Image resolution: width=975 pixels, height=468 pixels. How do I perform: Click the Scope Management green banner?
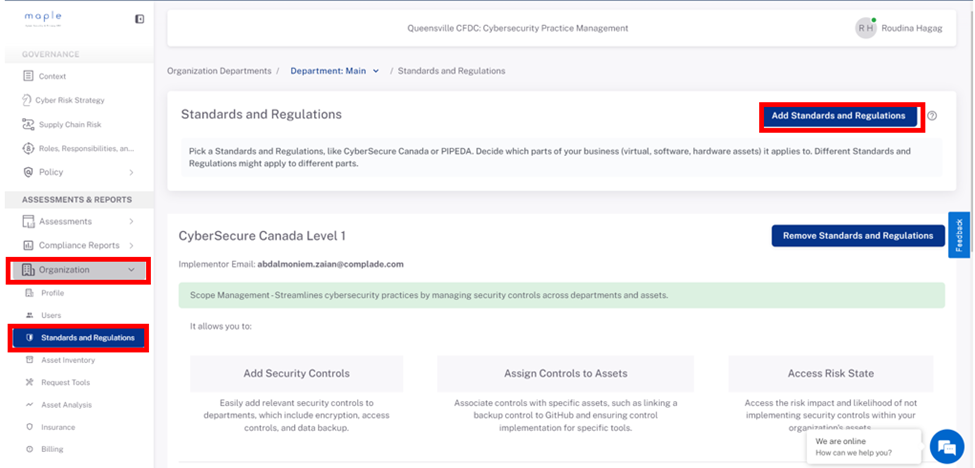561,295
